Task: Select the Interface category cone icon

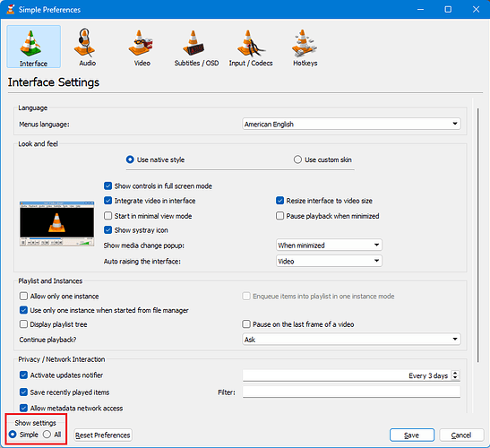Action: pos(30,43)
